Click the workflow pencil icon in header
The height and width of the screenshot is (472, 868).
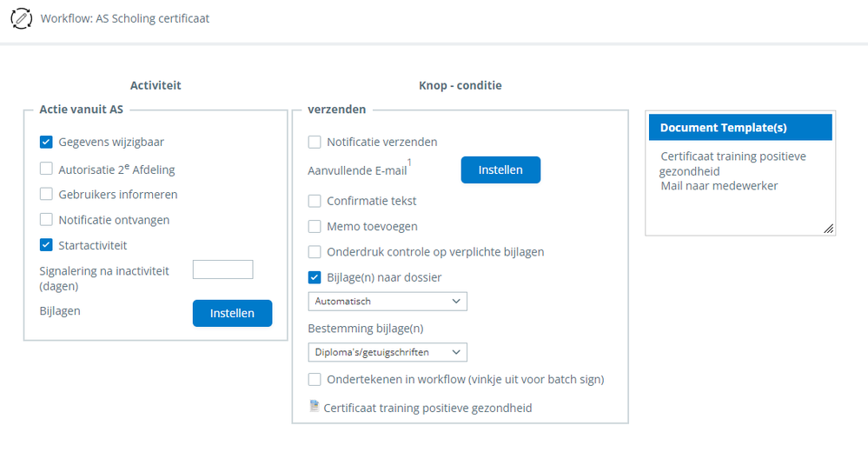20,17
